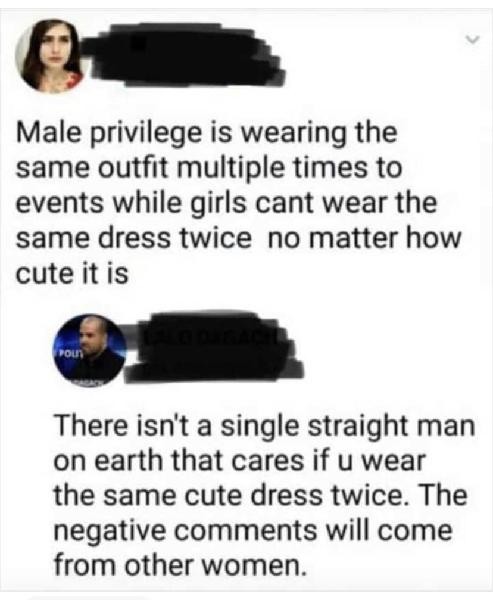
Task: Select the line 'negative comments will come'
Action: click(x=253, y=532)
